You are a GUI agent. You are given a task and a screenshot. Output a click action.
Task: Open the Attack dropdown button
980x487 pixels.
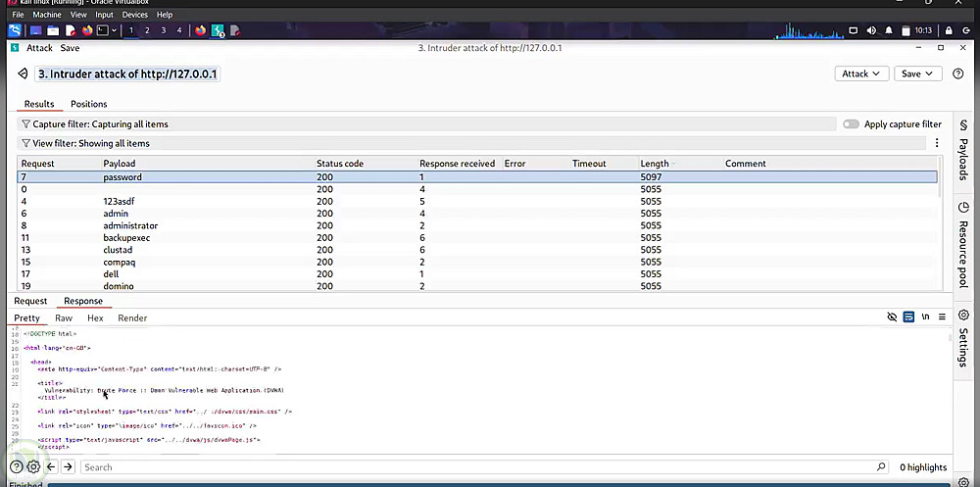[x=861, y=73]
